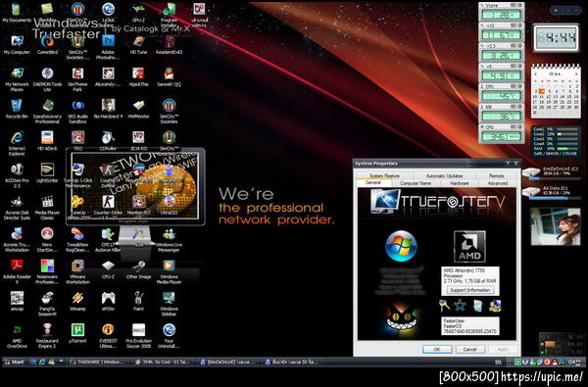The height and width of the screenshot is (387, 588).
Task: Launch DAEMON Tools Lite
Action: (47, 79)
